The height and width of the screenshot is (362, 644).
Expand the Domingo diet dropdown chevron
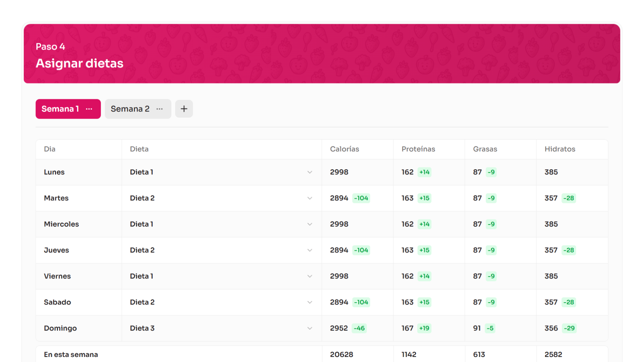click(x=310, y=328)
